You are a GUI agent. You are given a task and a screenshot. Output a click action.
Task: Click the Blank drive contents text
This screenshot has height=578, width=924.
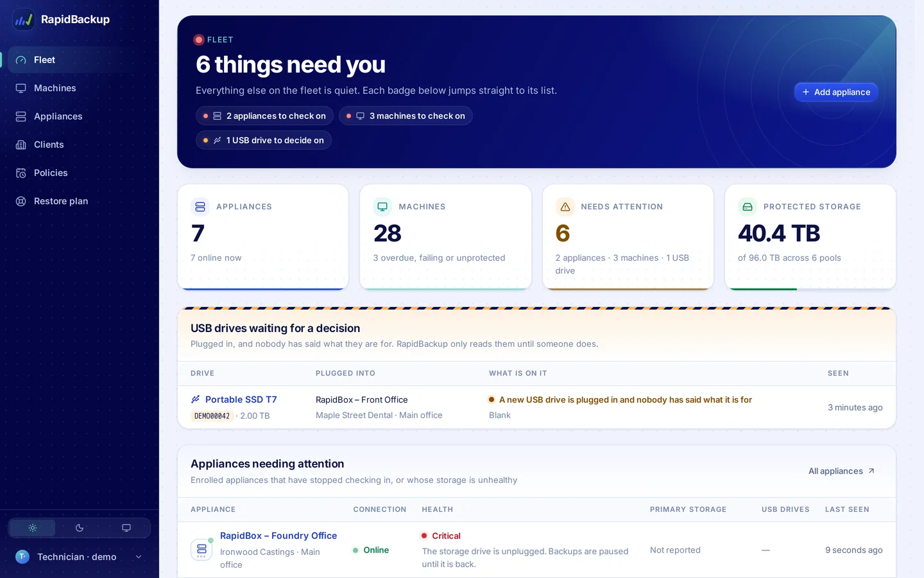500,415
